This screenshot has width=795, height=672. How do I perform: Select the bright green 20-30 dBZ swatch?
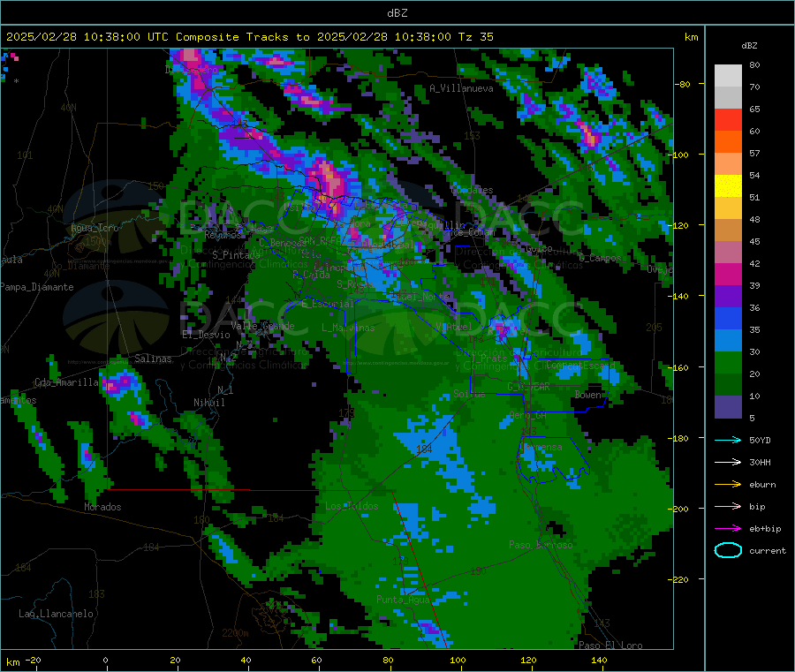(728, 363)
